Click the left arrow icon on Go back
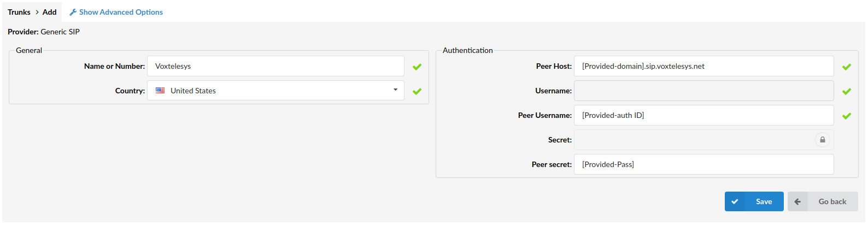This screenshot has height=226, width=868. click(x=797, y=201)
